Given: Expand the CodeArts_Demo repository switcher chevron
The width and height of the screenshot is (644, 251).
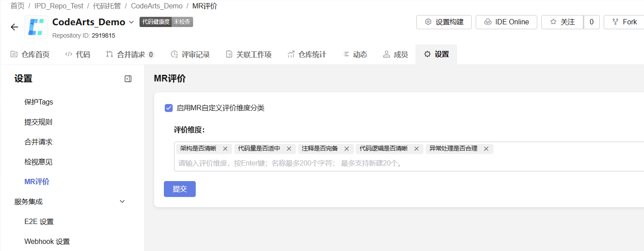Looking at the screenshot, I should tap(131, 22).
